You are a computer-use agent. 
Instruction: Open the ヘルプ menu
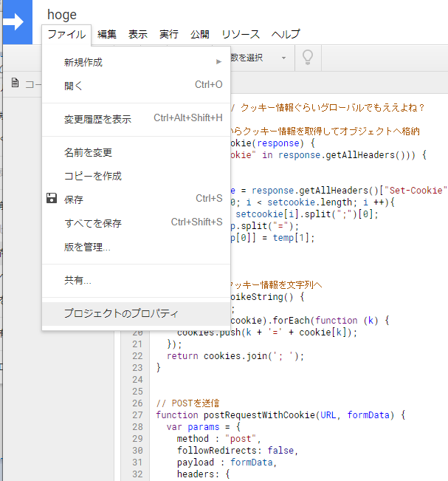[286, 34]
